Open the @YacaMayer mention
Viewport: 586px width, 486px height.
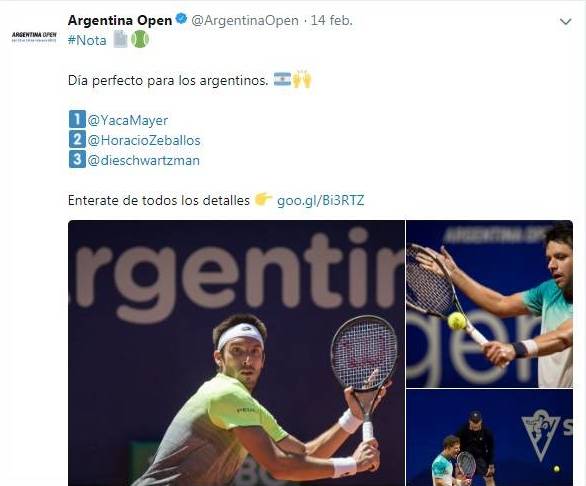pyautogui.click(x=127, y=120)
